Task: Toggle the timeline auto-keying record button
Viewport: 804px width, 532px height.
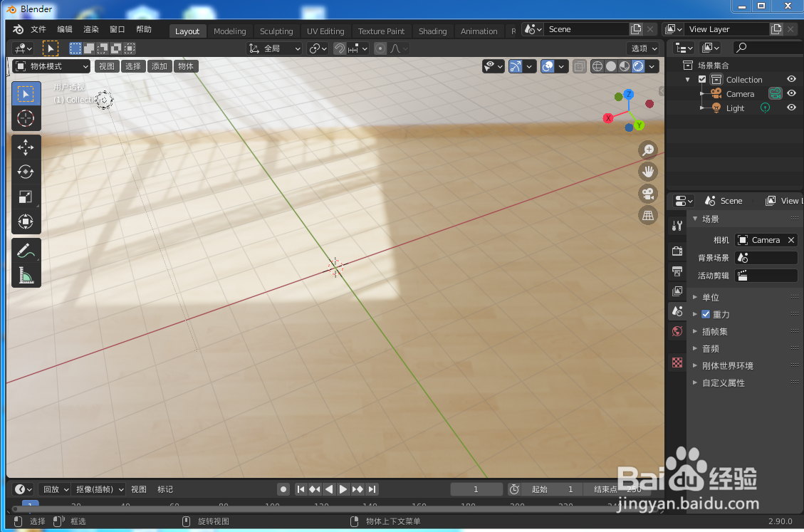Action: click(x=283, y=489)
